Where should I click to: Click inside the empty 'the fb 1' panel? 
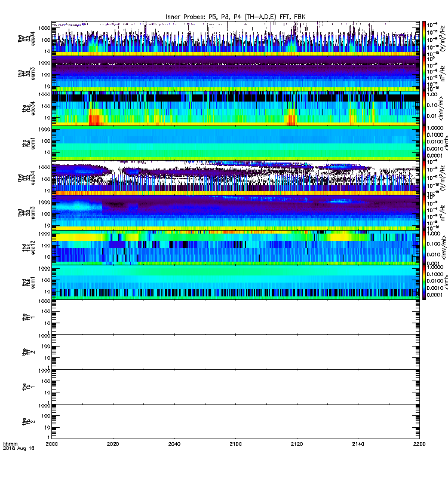[235, 387]
